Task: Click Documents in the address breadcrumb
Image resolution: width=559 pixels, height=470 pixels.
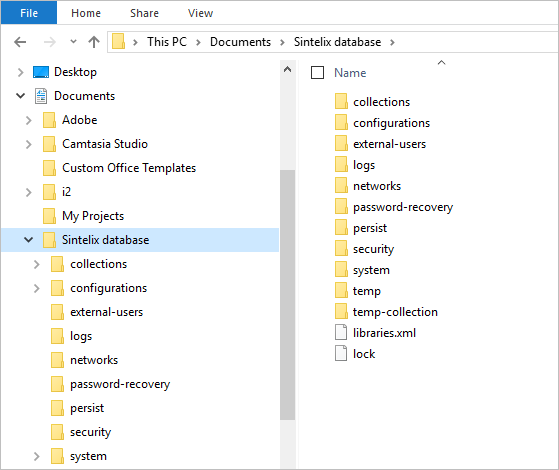Action: [240, 42]
